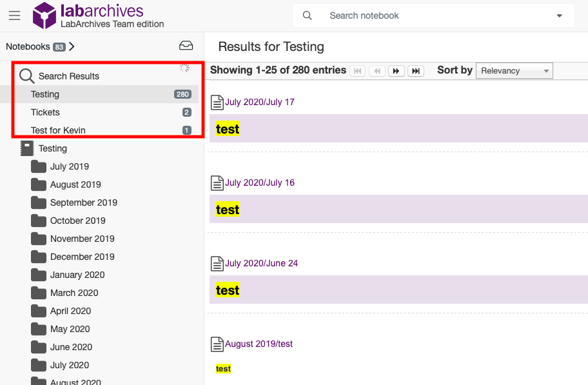Click the LabArchives cube logo
588x385 pixels.
coord(44,15)
